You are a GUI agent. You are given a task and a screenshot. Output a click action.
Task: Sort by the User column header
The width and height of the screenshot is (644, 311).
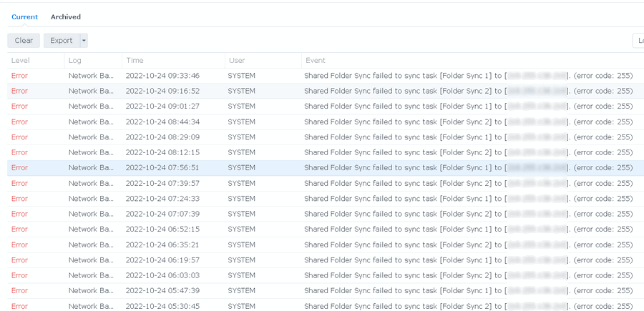pos(236,60)
